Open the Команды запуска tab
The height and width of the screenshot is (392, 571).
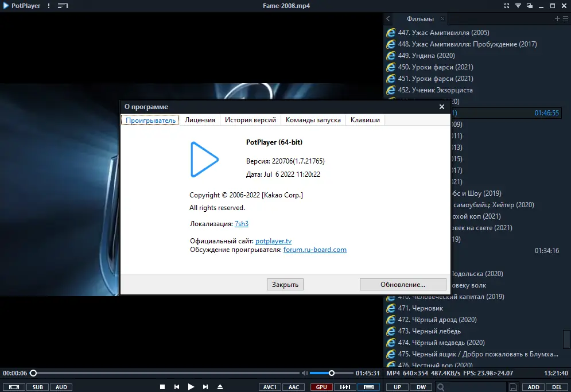tap(313, 120)
